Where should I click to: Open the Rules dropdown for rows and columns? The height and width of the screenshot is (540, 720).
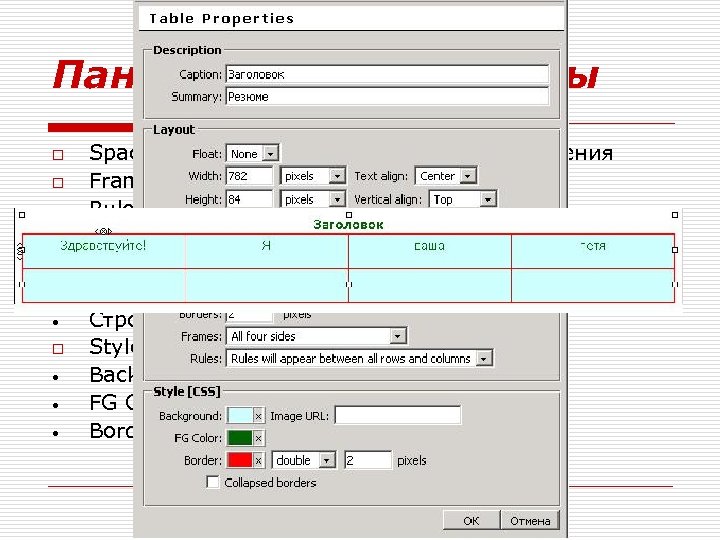point(359,358)
